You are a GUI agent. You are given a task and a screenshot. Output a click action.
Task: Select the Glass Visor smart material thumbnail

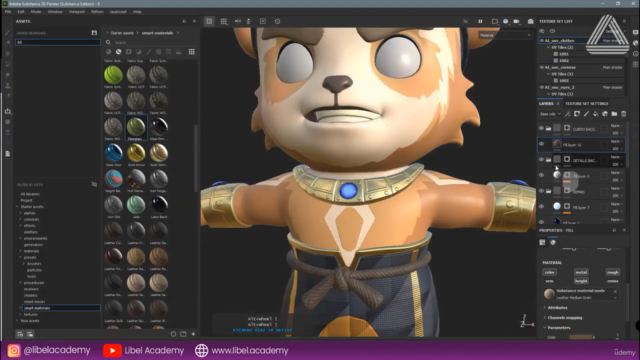tap(113, 153)
